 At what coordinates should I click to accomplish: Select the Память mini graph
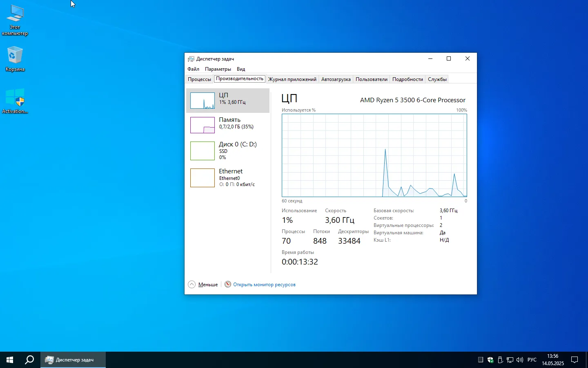[203, 125]
